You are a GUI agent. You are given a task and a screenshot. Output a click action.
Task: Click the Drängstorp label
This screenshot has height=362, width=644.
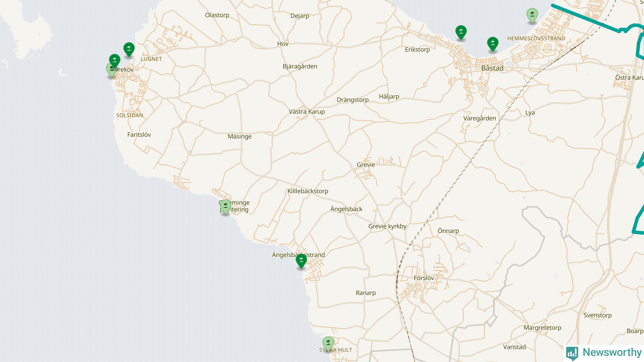[353, 100]
